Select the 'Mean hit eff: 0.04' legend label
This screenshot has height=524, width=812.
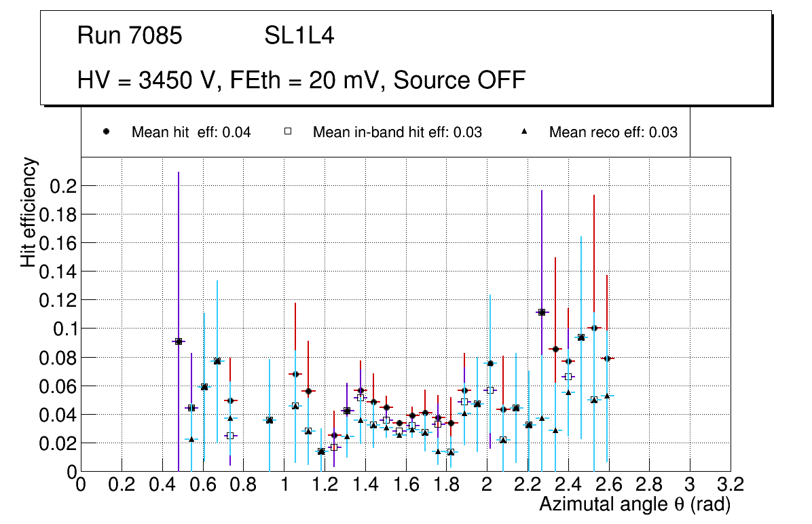coord(191,132)
